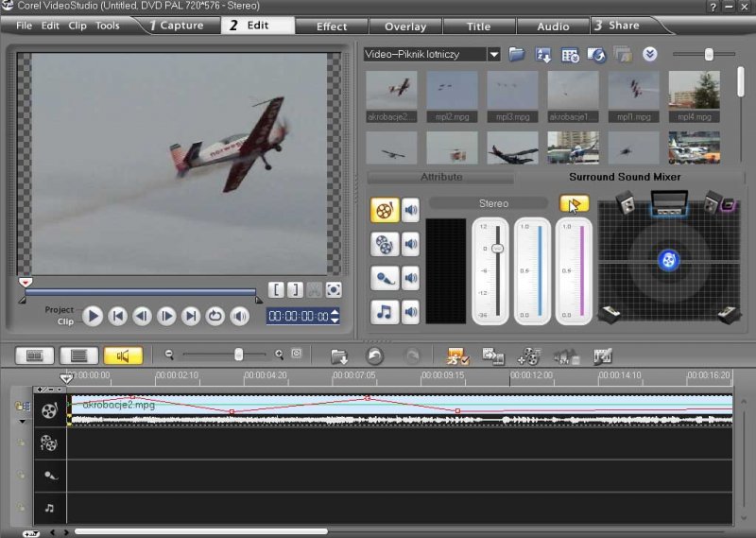Enlarge the preview window
The height and width of the screenshot is (538, 756).
(x=334, y=290)
